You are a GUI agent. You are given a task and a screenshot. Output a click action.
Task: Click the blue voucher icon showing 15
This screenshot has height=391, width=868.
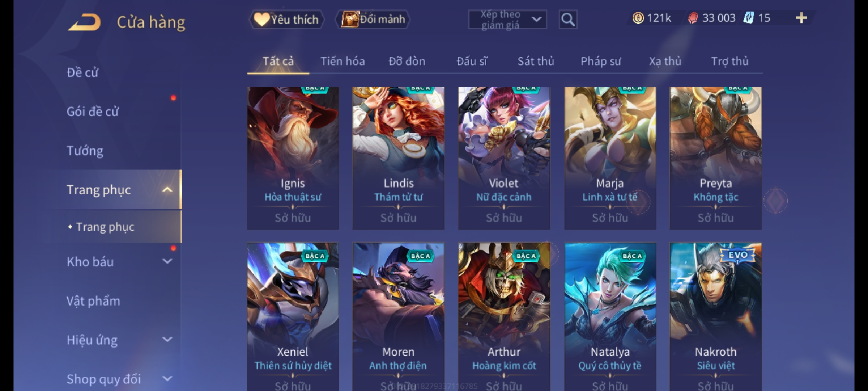[x=748, y=18]
